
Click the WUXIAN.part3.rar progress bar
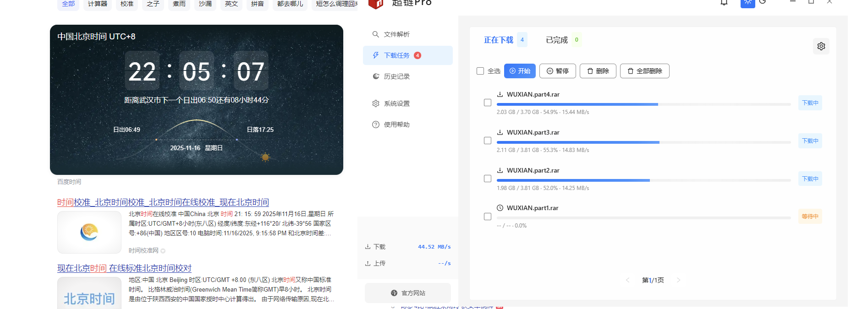(x=643, y=142)
